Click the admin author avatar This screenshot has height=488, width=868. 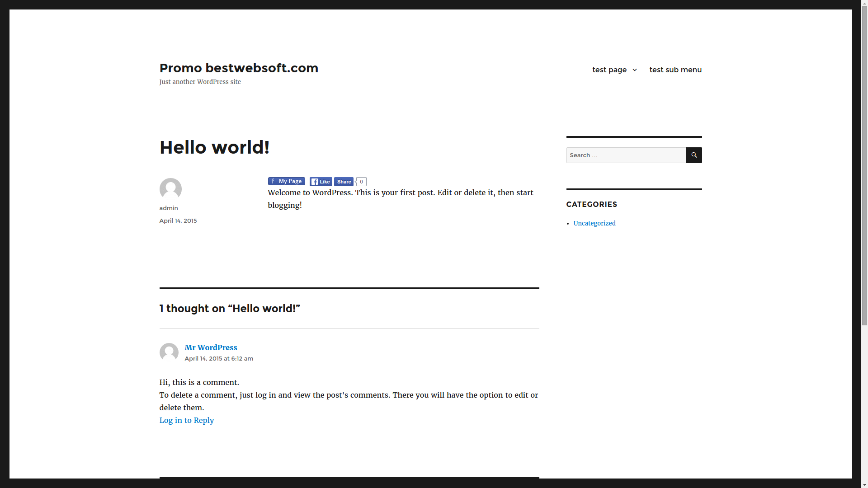170,189
